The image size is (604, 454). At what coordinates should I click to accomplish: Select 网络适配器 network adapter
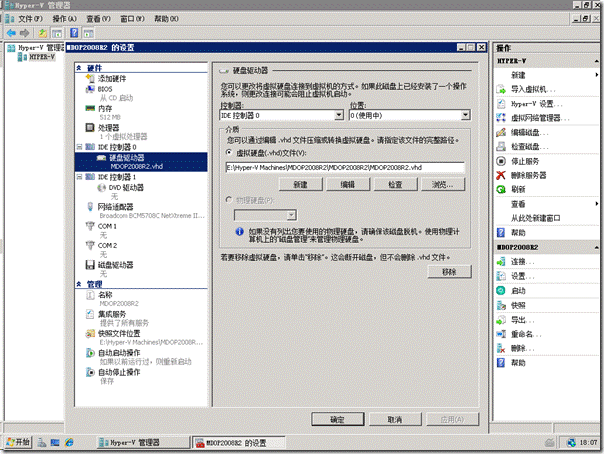point(115,207)
